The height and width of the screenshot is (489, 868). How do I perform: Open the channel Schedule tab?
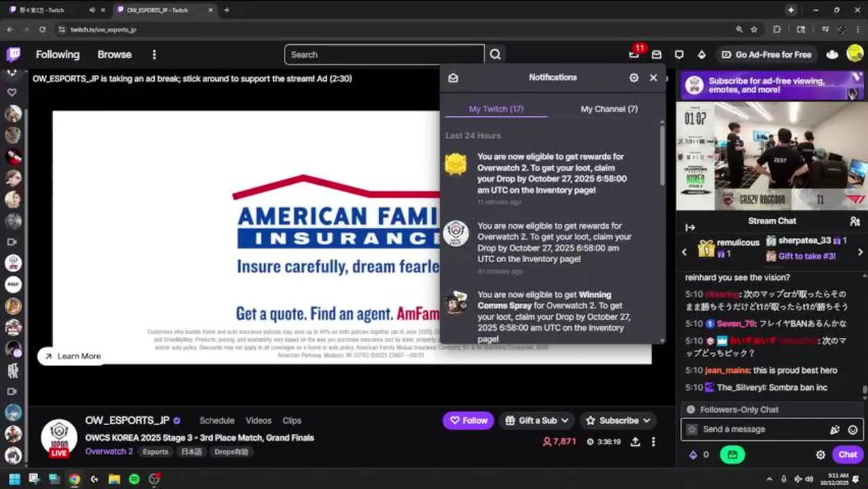coord(217,420)
